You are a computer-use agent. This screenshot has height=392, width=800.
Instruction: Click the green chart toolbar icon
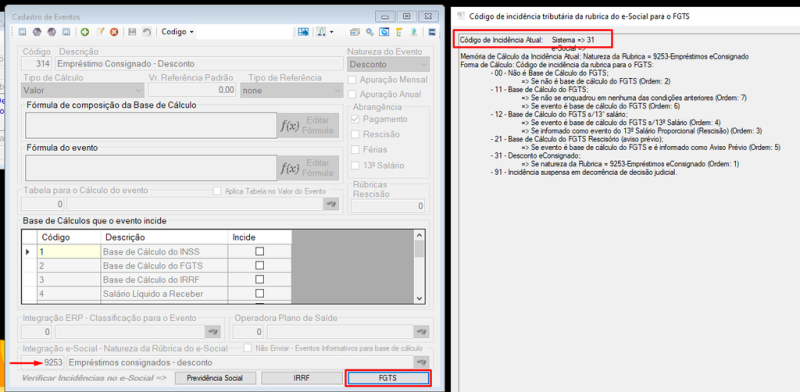pyautogui.click(x=322, y=32)
